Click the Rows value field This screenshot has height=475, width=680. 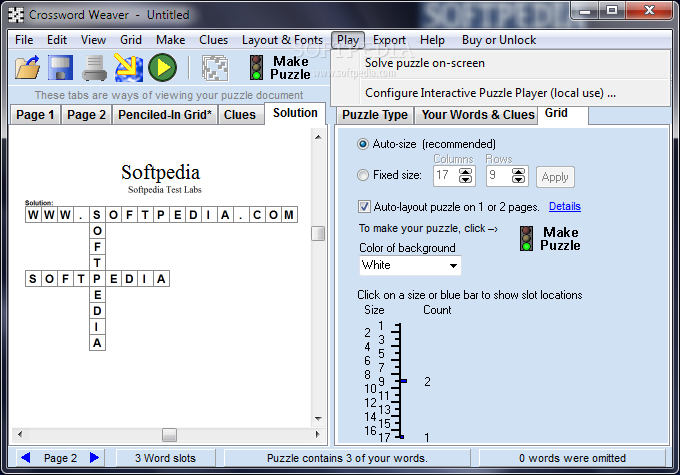[499, 176]
